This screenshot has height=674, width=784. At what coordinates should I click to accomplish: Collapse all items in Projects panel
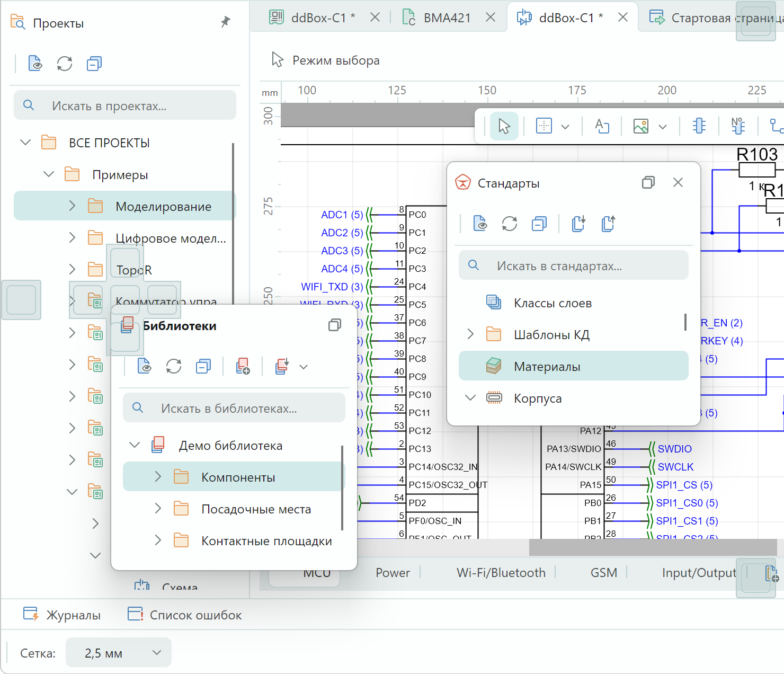click(x=94, y=64)
